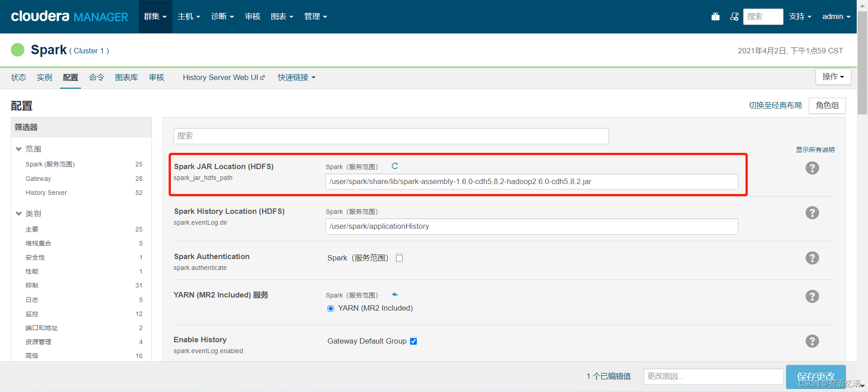Click the 更改原因 reason field
868x392 pixels.
tap(713, 376)
